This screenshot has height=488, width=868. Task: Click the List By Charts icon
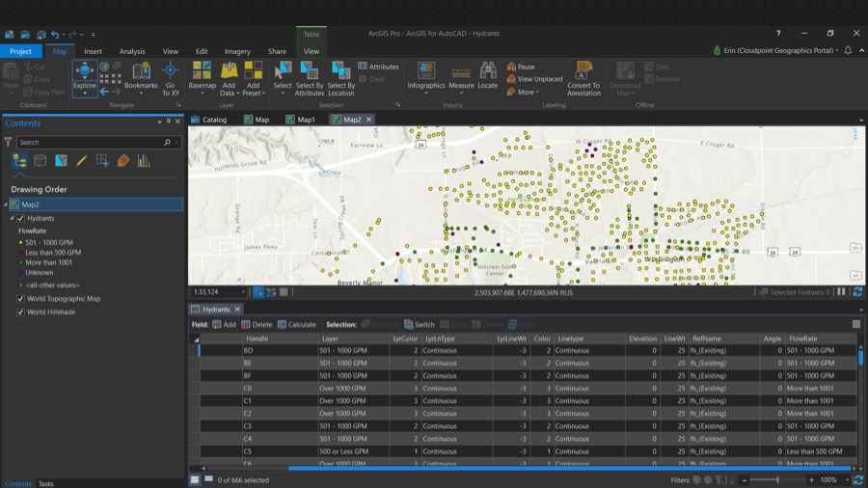[x=144, y=161]
